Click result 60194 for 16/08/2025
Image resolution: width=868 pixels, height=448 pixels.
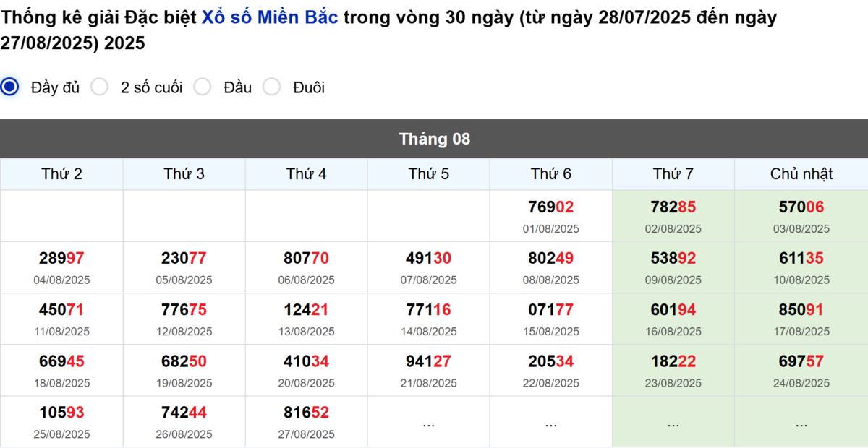[x=673, y=310]
